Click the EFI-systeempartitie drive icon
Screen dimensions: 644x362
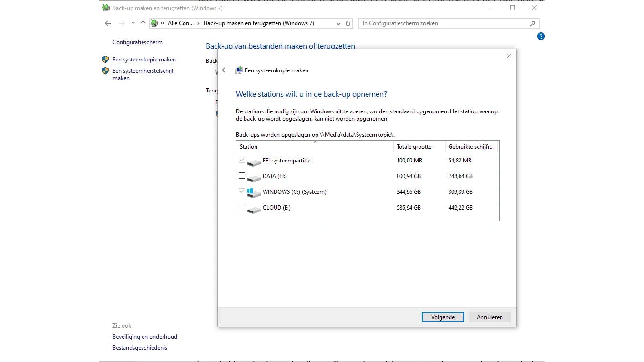(x=254, y=162)
